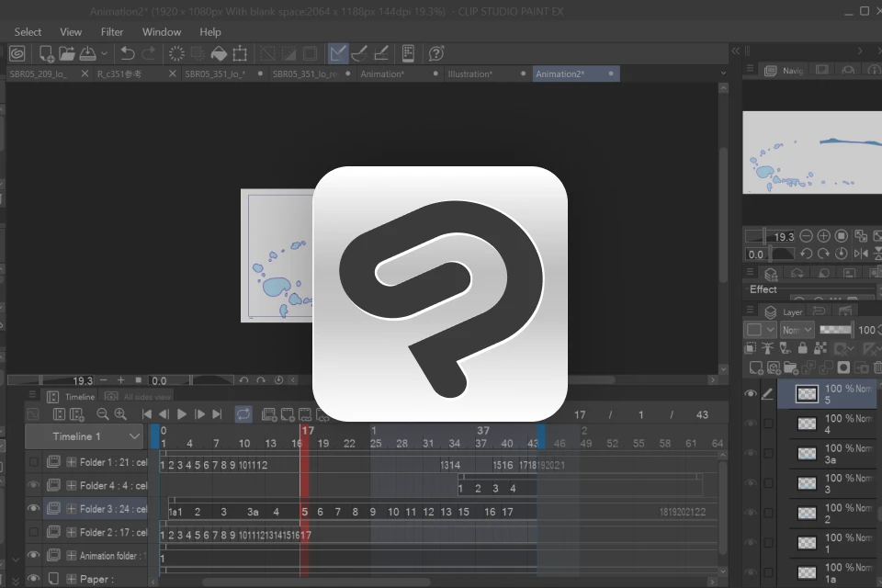Open the Select menu
This screenshot has width=882, height=588.
pos(28,32)
